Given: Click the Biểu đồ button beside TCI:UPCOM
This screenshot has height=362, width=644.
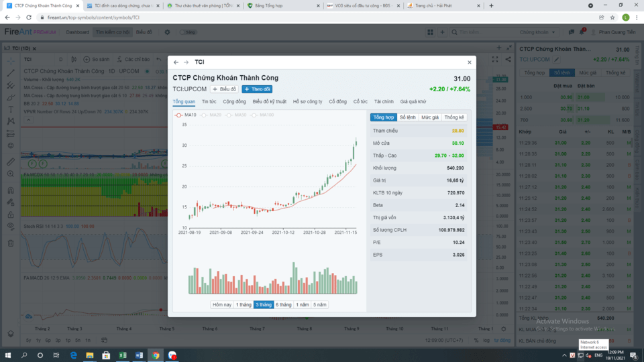Looking at the screenshot, I should click(x=224, y=89).
